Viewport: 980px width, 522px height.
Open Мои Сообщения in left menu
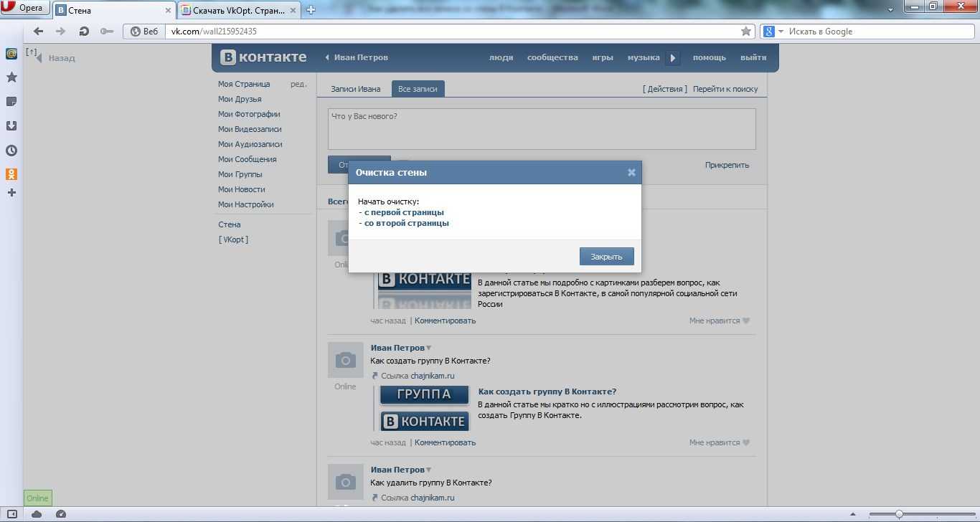(x=248, y=159)
